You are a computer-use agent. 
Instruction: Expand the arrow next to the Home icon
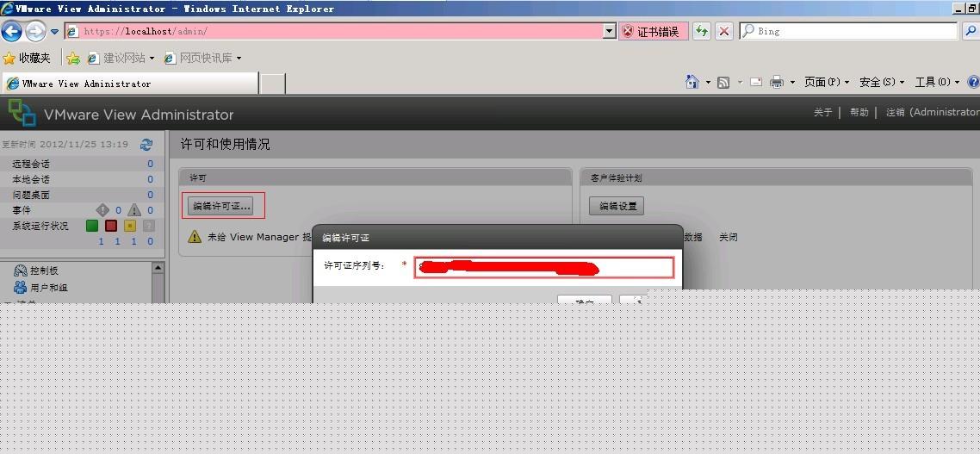tap(708, 82)
